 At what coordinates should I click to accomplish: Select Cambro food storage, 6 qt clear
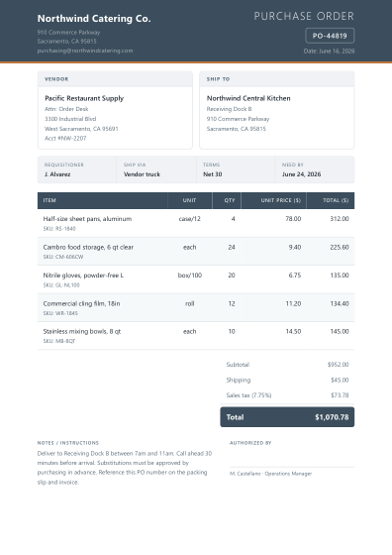(88, 247)
